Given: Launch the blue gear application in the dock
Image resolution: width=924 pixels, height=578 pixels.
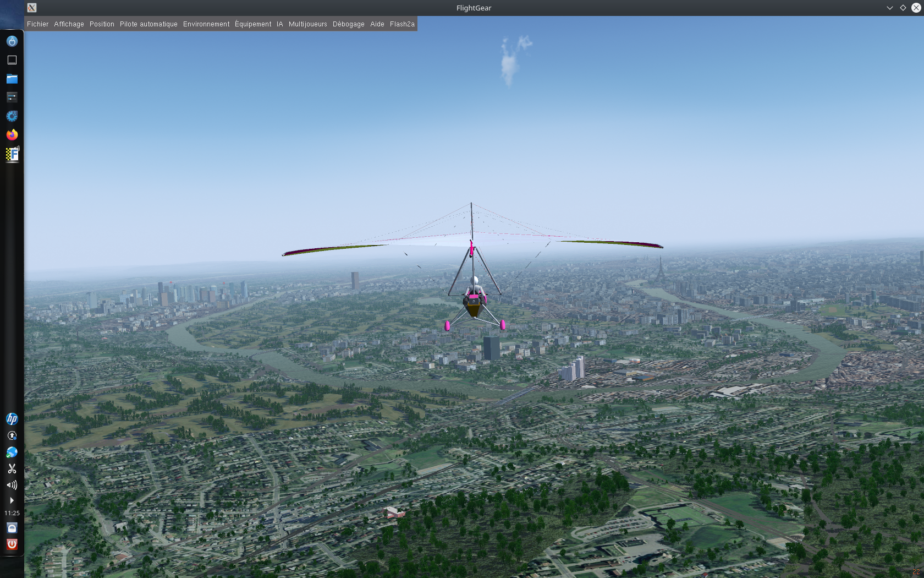Looking at the screenshot, I should [12, 116].
